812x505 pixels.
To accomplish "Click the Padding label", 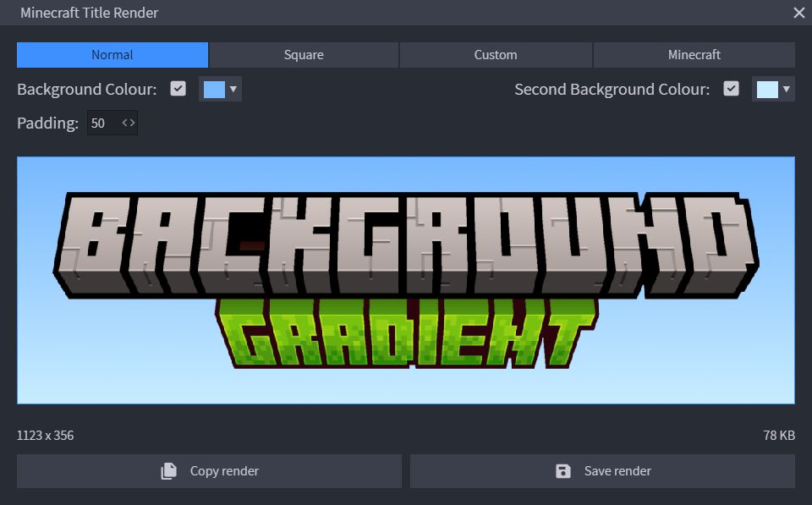I will click(x=47, y=124).
